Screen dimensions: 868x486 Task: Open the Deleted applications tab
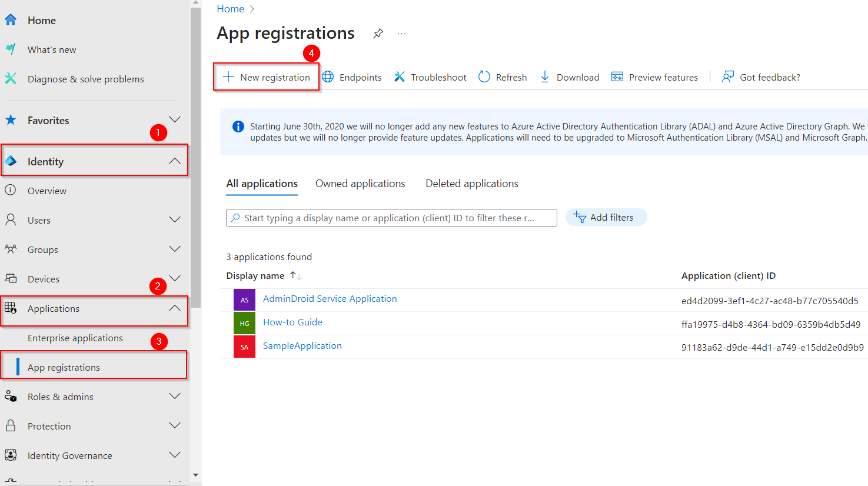point(471,183)
